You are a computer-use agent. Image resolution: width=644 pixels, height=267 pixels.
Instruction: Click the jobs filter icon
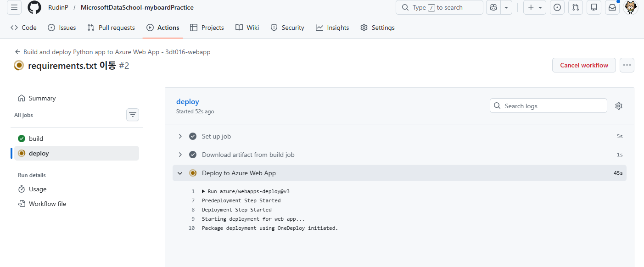[x=133, y=115]
